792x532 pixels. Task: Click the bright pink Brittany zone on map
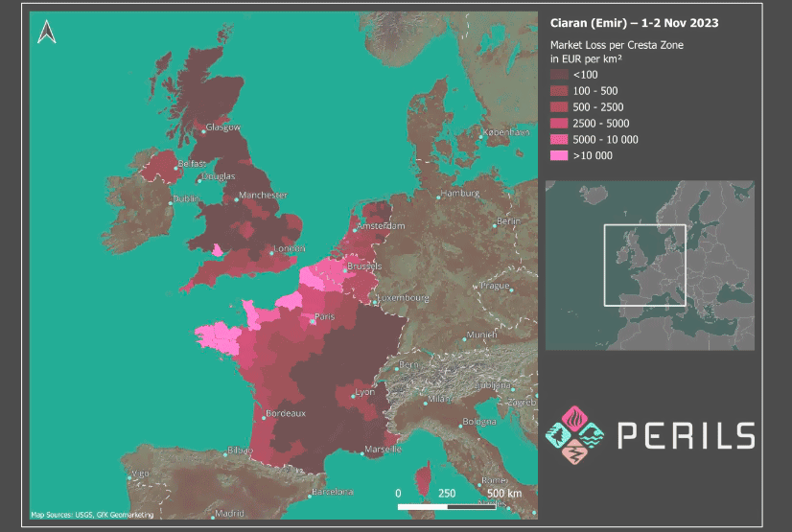[x=220, y=337]
